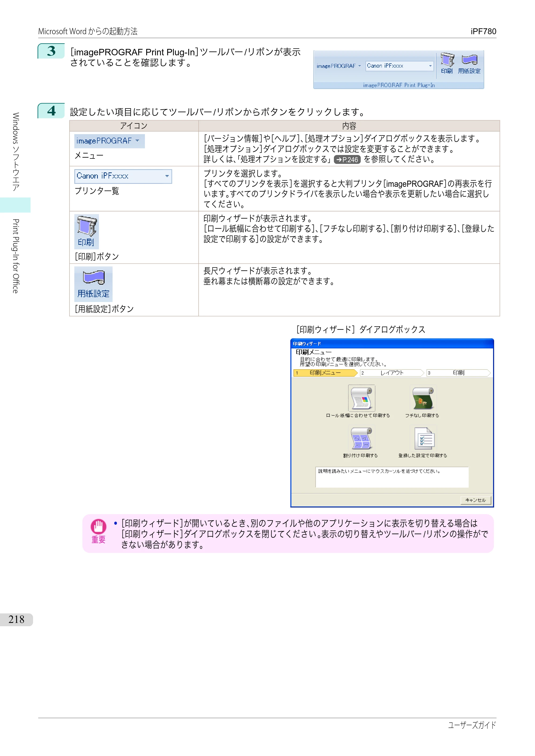Click the 印刷ウィザード title bar

coord(392,343)
